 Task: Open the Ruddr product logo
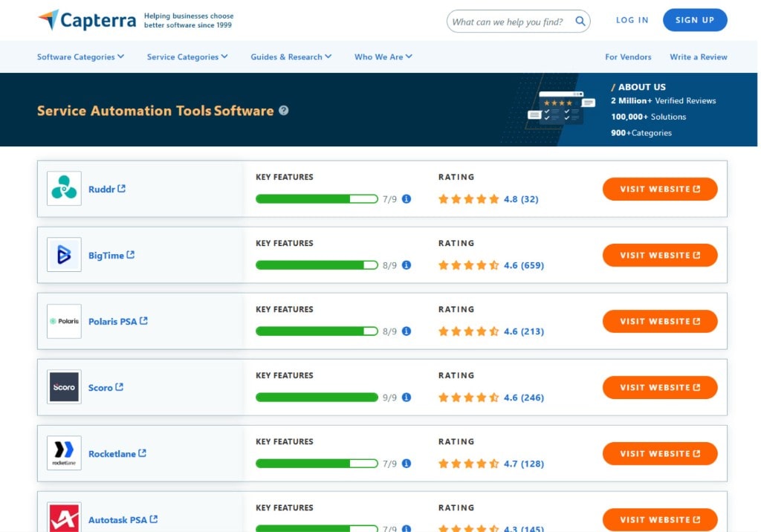tap(64, 189)
